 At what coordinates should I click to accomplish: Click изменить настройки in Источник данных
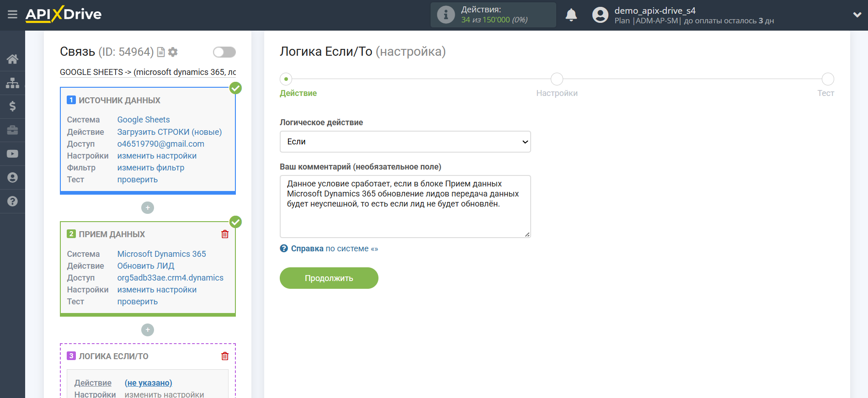[x=157, y=156]
